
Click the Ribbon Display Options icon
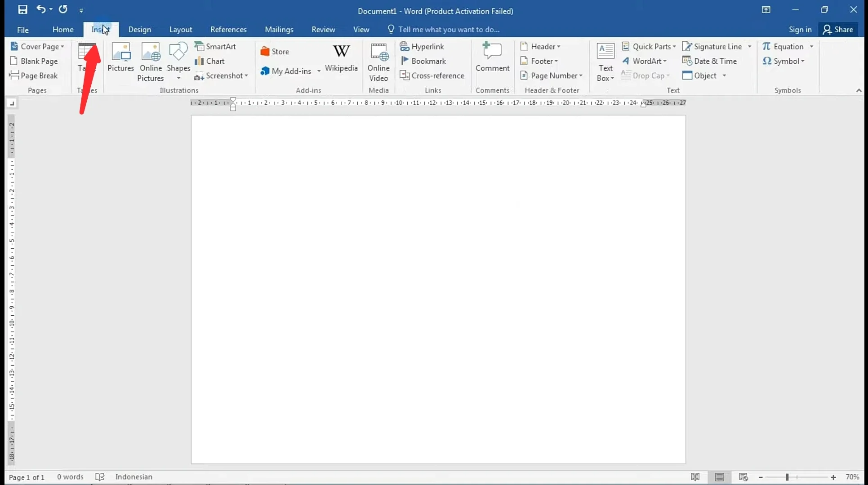click(x=766, y=10)
